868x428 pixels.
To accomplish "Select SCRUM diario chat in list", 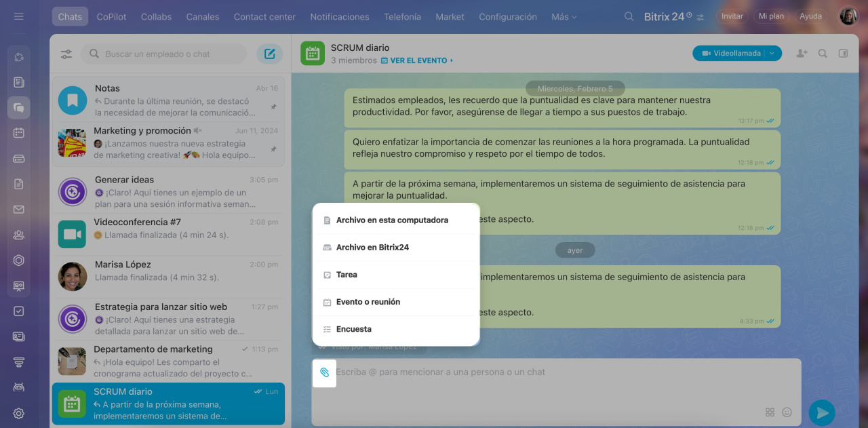I will [x=168, y=404].
